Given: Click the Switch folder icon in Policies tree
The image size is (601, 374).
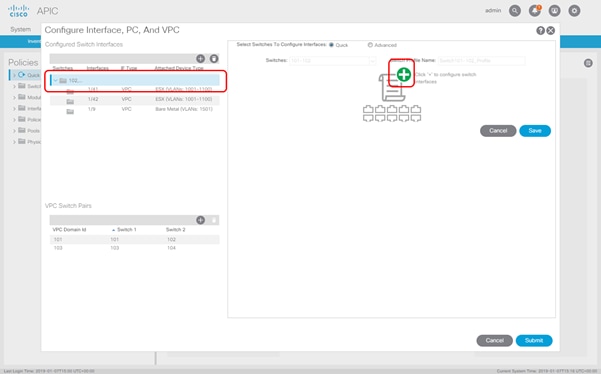Looking at the screenshot, I should (x=22, y=86).
